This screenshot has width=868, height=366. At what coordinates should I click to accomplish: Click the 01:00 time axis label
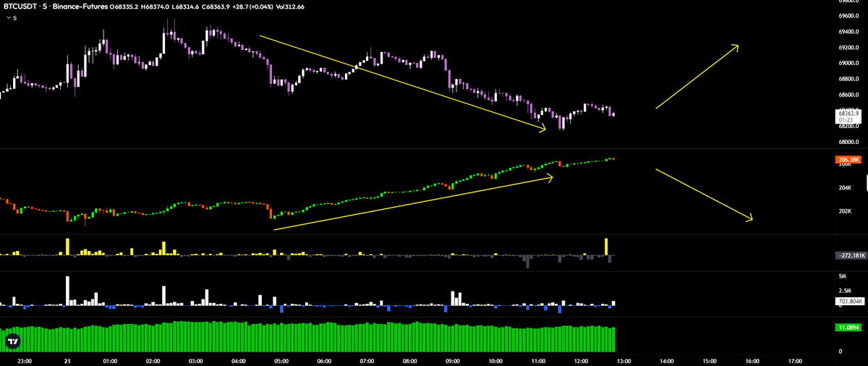(x=110, y=359)
